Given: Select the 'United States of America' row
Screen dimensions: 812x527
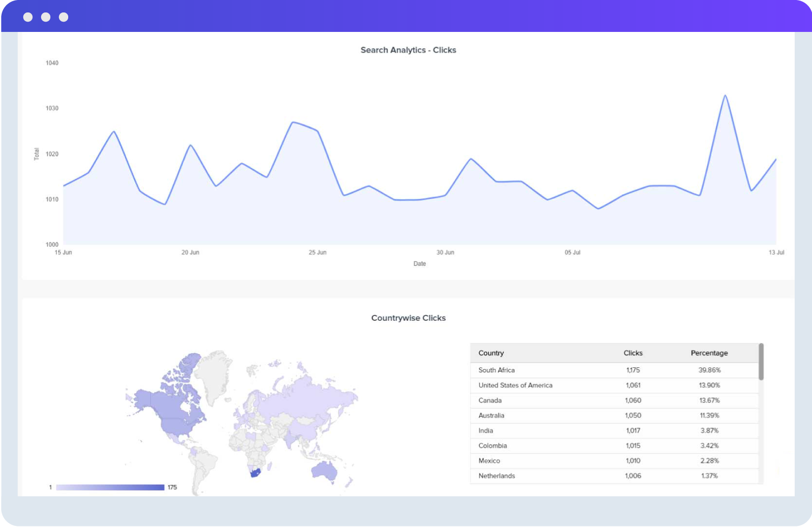Looking at the screenshot, I should 614,385.
